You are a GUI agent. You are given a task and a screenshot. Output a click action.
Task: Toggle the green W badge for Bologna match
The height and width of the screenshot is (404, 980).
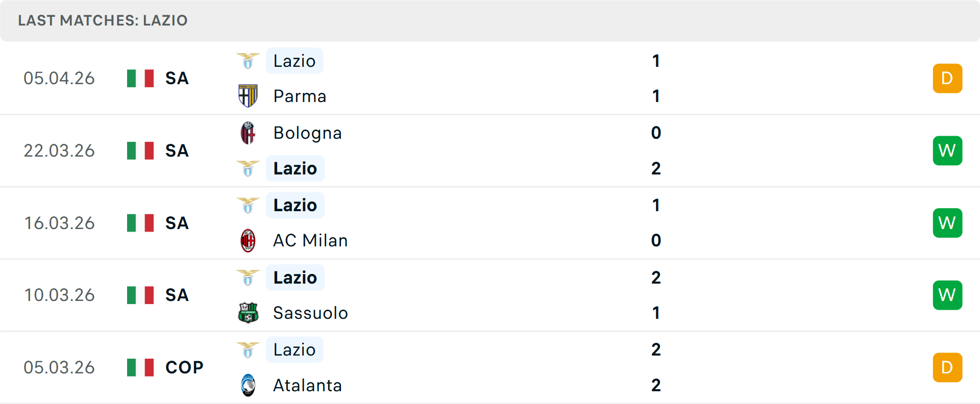947,150
